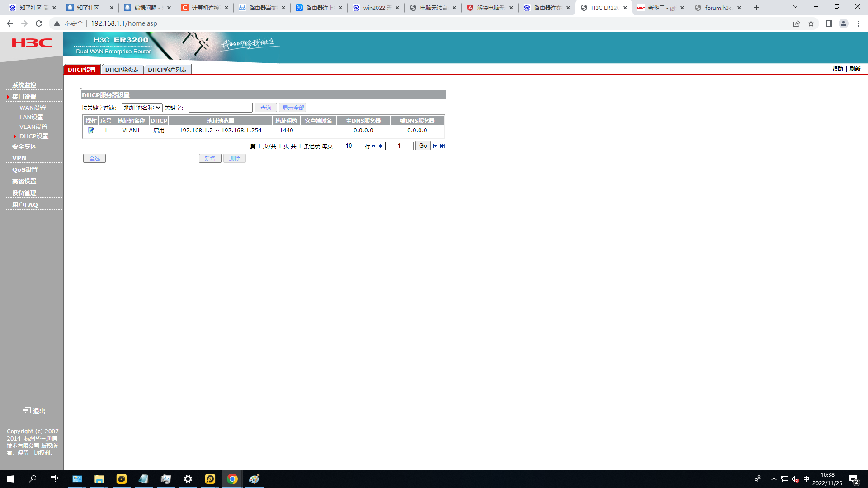Expand the 安全专区 sidebar section
The width and height of the screenshot is (868, 488).
(24, 146)
